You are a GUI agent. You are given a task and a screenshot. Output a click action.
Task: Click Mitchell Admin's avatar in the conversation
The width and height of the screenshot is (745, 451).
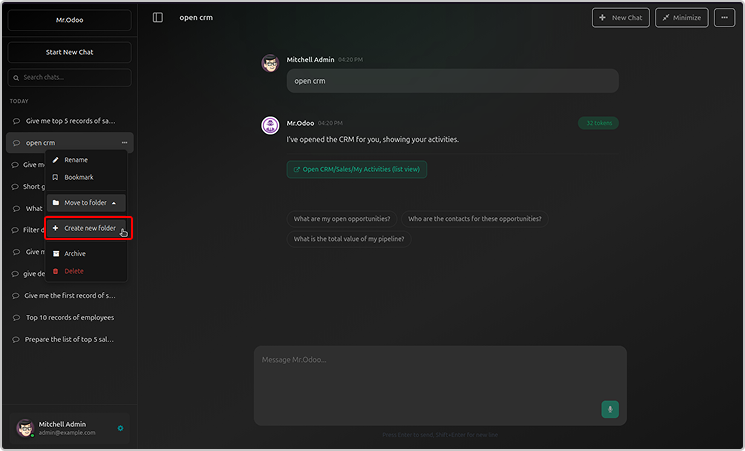pyautogui.click(x=270, y=63)
